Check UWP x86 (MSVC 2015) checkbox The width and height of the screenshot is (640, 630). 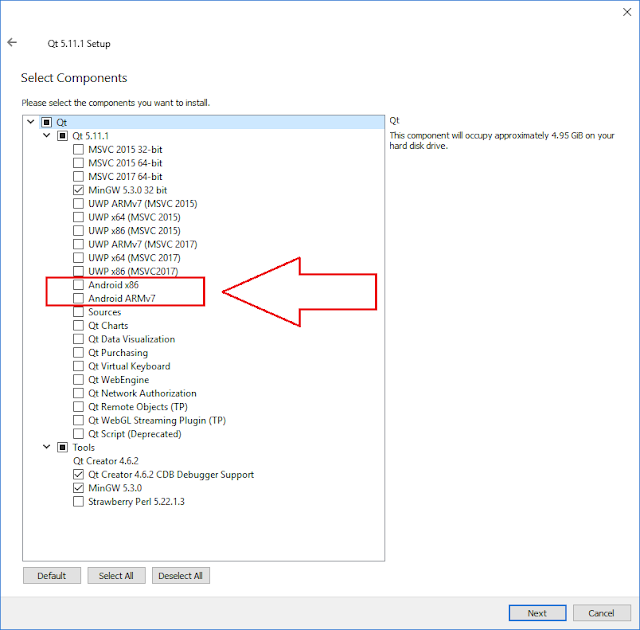78,231
